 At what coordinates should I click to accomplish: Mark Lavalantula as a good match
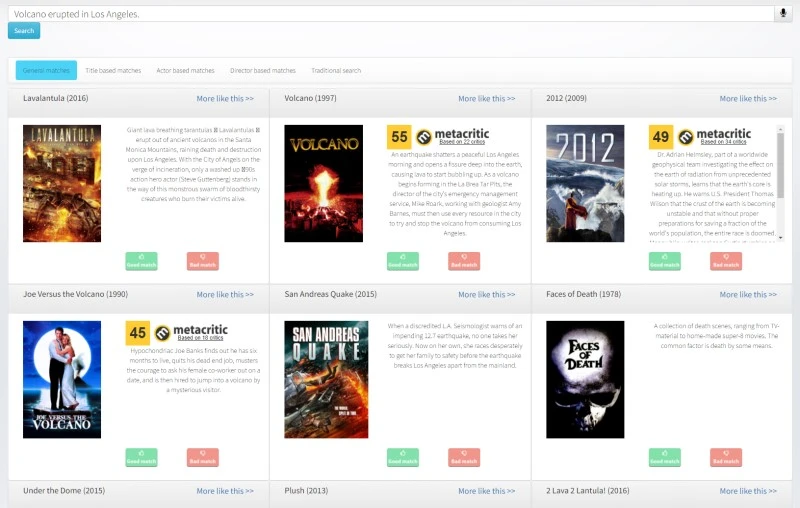point(141,261)
